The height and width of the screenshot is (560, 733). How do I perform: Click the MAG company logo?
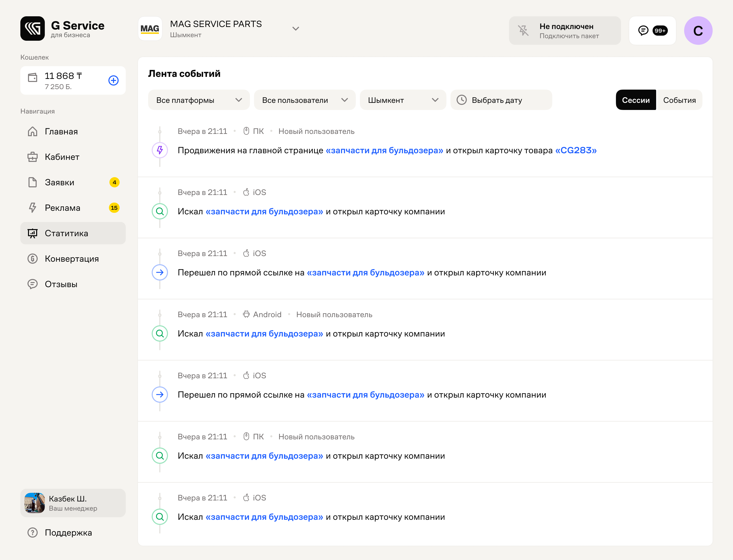[x=150, y=29]
